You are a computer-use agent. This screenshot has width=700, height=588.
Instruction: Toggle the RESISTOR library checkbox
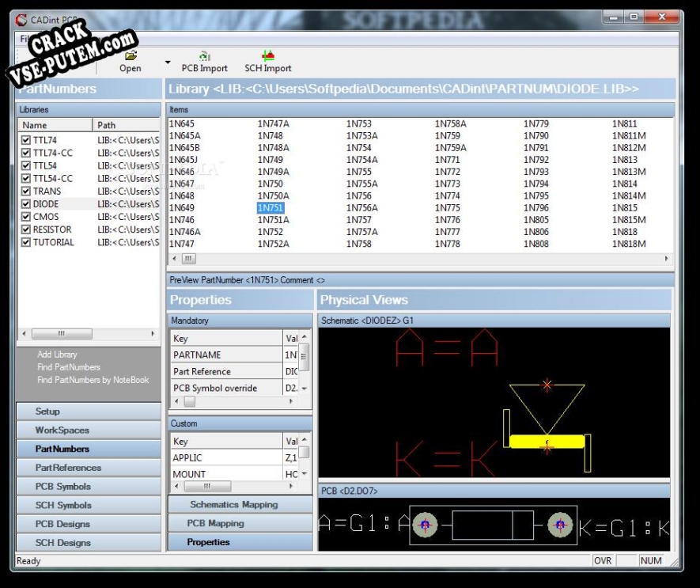point(26,230)
